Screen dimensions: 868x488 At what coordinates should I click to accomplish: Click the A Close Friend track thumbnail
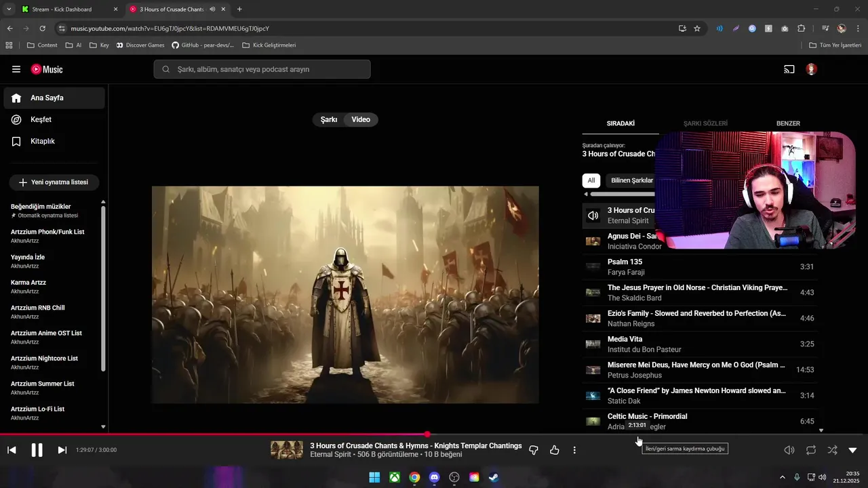pos(593,396)
